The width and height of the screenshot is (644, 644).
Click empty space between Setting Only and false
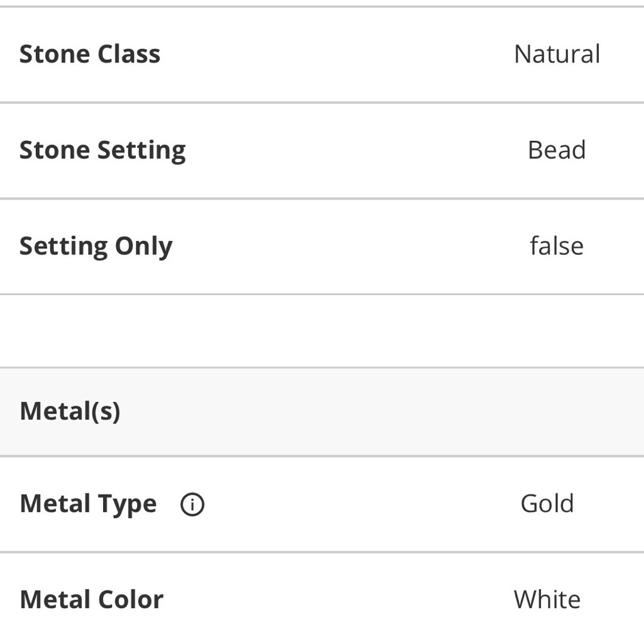pos(348,246)
